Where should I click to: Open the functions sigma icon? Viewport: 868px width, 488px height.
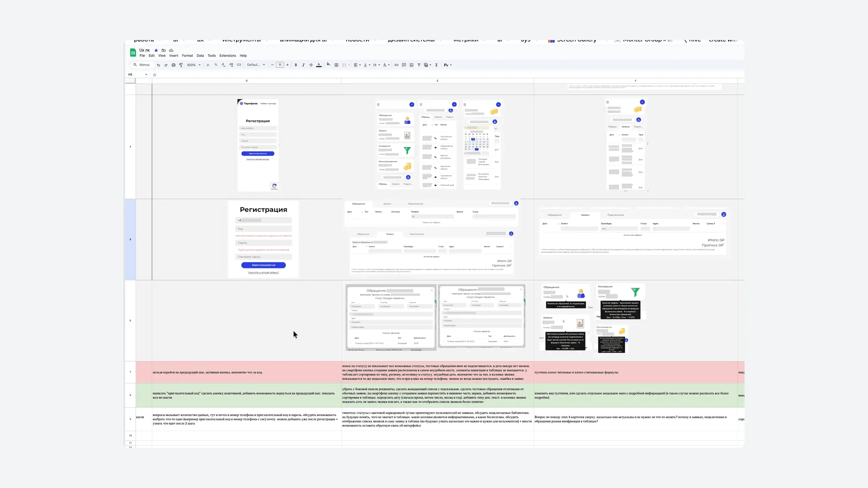click(436, 65)
